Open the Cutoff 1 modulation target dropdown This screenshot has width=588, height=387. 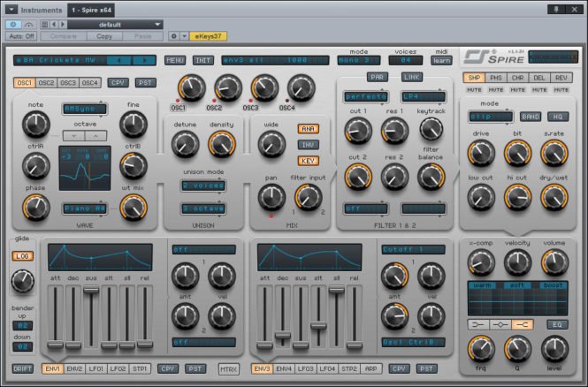413,249
